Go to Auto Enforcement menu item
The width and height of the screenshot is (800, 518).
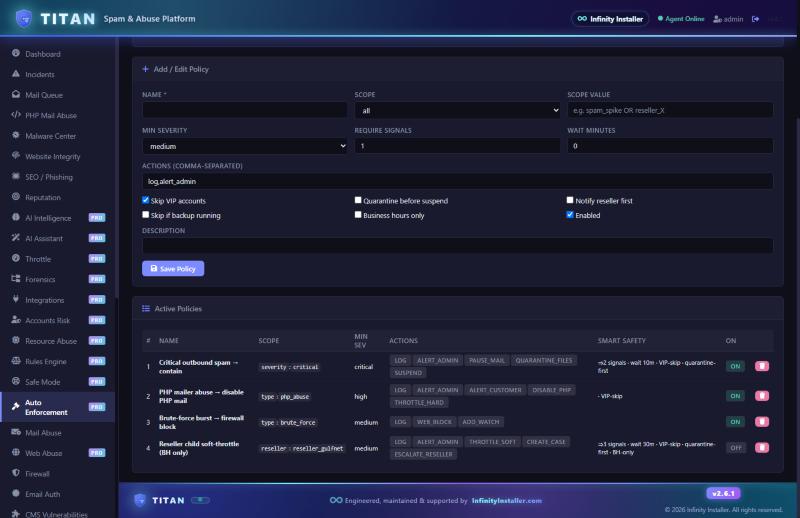click(57, 407)
